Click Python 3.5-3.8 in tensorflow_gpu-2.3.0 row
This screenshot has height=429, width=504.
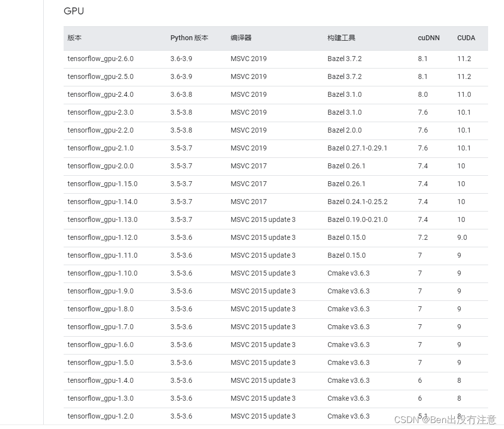click(x=181, y=112)
